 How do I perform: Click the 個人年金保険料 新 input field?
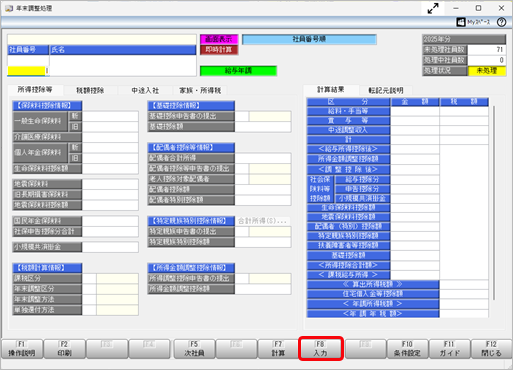(110, 147)
